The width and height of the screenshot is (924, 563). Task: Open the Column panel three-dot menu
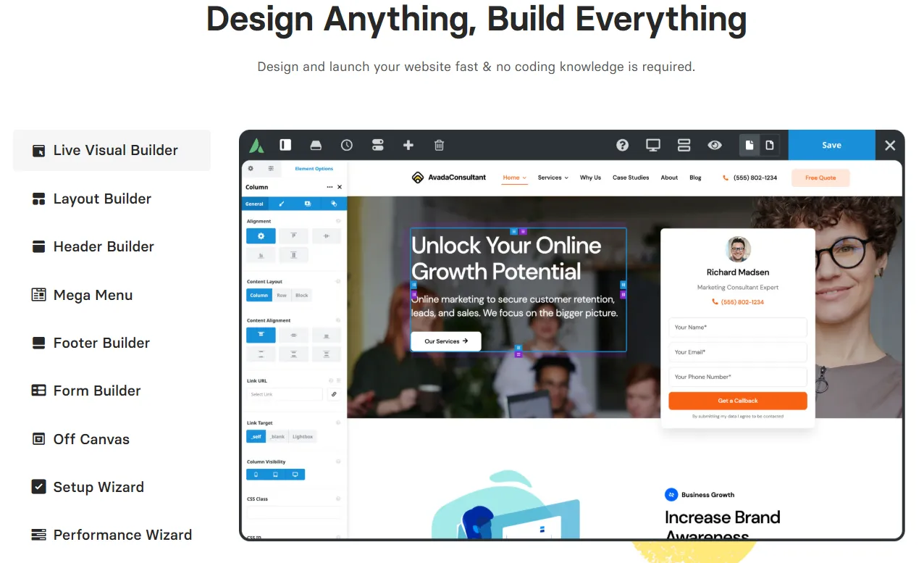pos(329,187)
